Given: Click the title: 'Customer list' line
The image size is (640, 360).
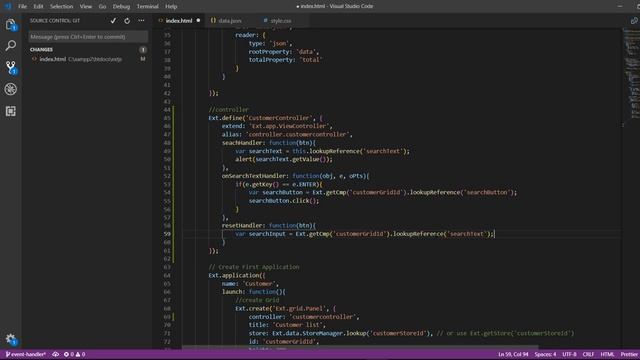Looking at the screenshot, I should tap(287, 325).
